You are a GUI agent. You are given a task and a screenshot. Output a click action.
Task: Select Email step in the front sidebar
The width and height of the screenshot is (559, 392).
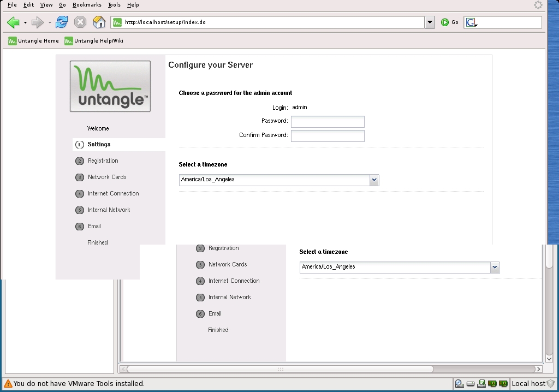coord(88,227)
